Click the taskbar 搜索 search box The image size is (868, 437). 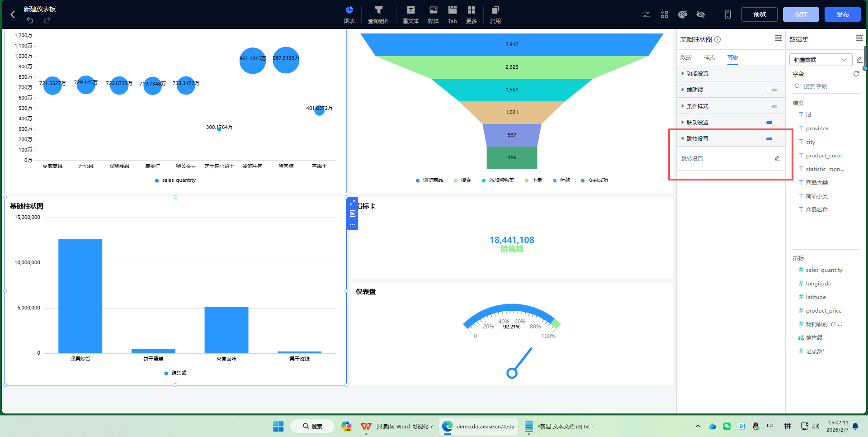312,426
